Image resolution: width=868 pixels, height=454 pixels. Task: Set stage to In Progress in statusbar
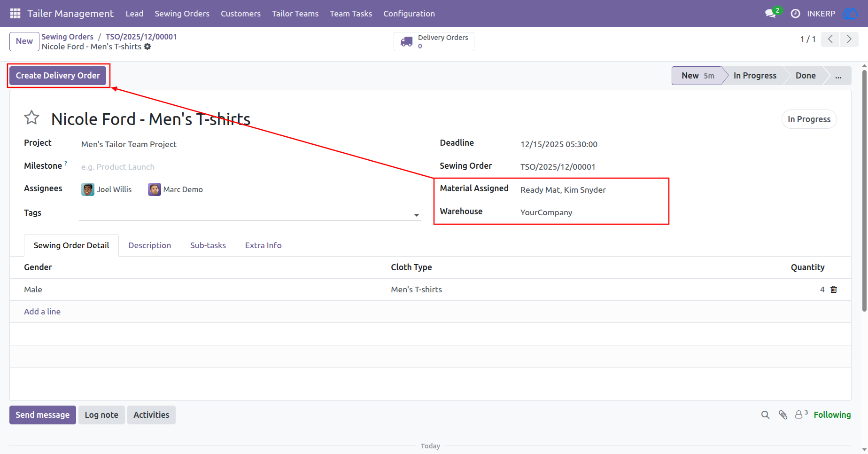[x=755, y=76]
